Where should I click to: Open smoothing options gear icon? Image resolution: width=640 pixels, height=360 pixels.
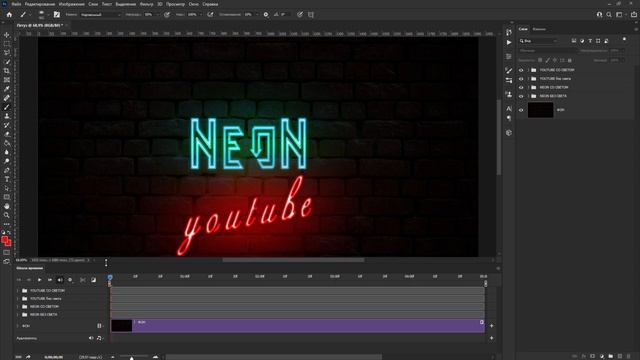point(266,15)
